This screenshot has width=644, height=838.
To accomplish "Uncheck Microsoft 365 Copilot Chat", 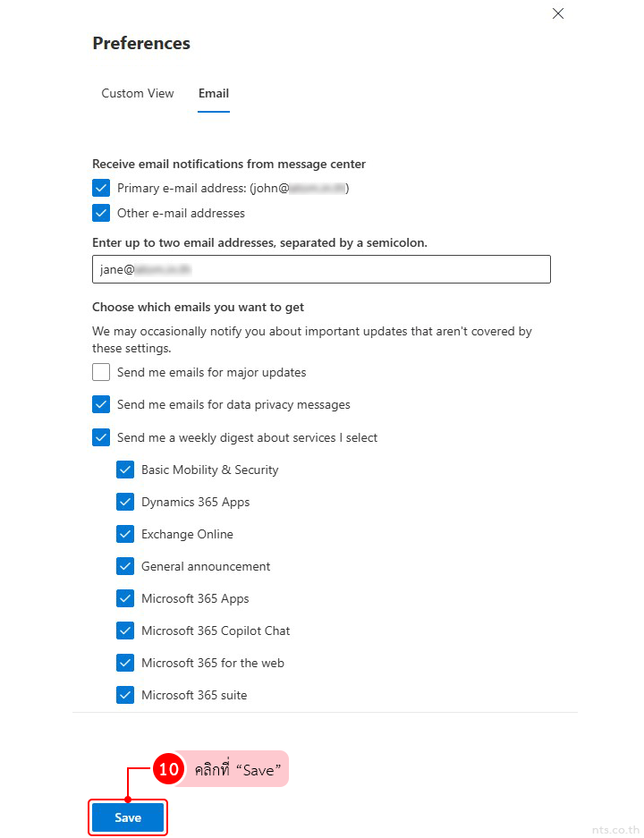I will point(125,631).
